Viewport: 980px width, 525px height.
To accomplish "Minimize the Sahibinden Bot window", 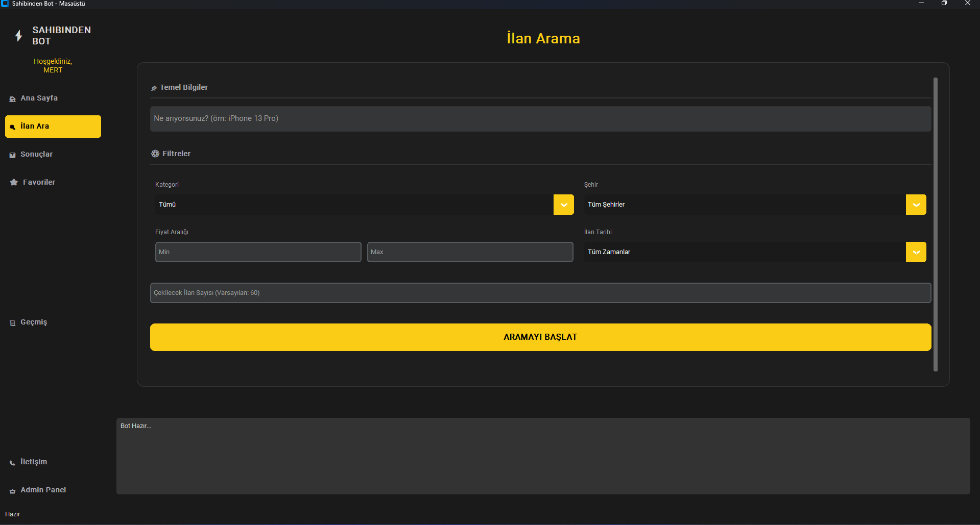I will [921, 4].
